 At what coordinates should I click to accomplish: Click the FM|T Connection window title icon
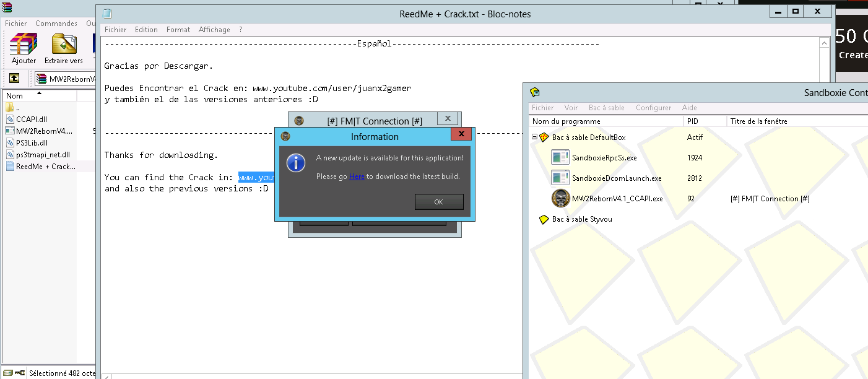click(299, 121)
